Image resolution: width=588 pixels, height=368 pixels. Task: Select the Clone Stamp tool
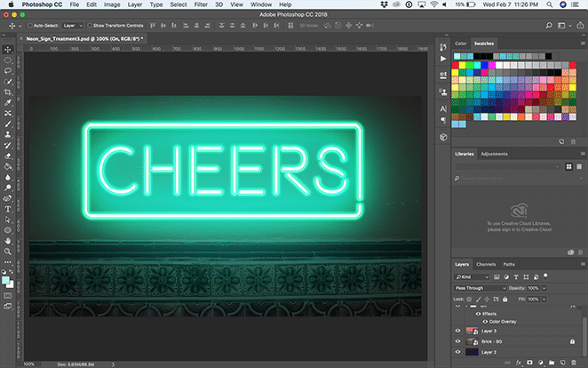tap(7, 134)
